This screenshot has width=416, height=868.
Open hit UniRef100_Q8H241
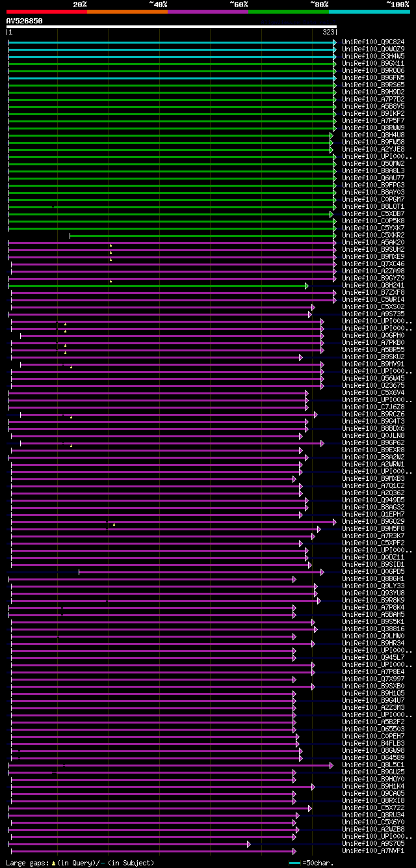pos(373,285)
